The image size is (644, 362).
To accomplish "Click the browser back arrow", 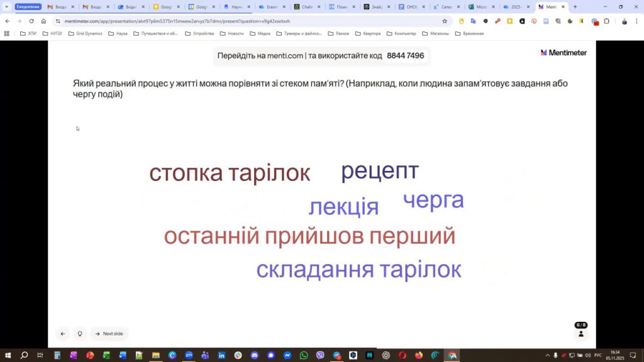I will [x=8, y=21].
